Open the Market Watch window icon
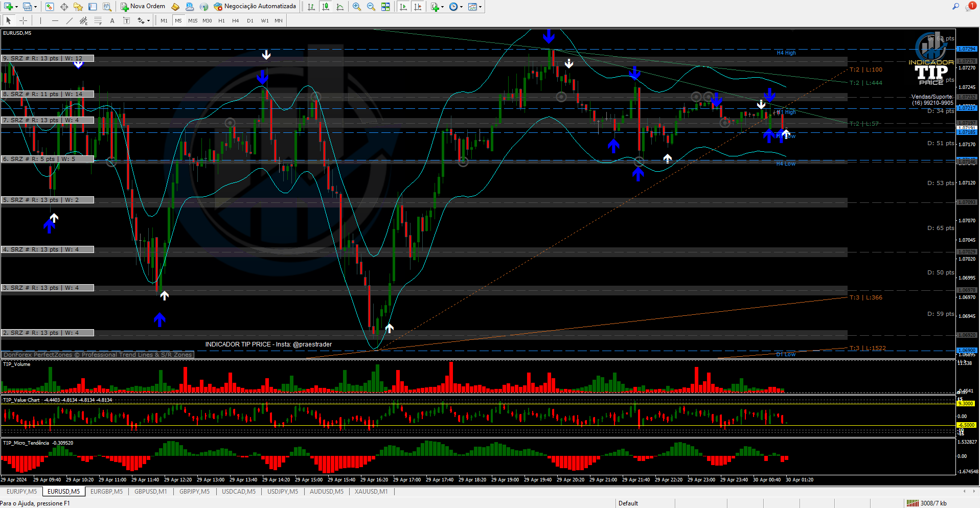This screenshot has height=508, width=980. (x=50, y=7)
